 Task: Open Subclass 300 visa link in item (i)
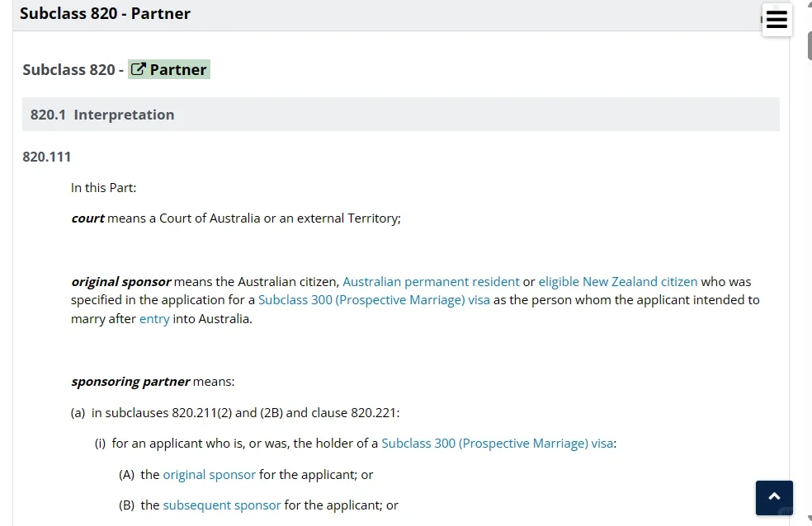[x=497, y=444]
